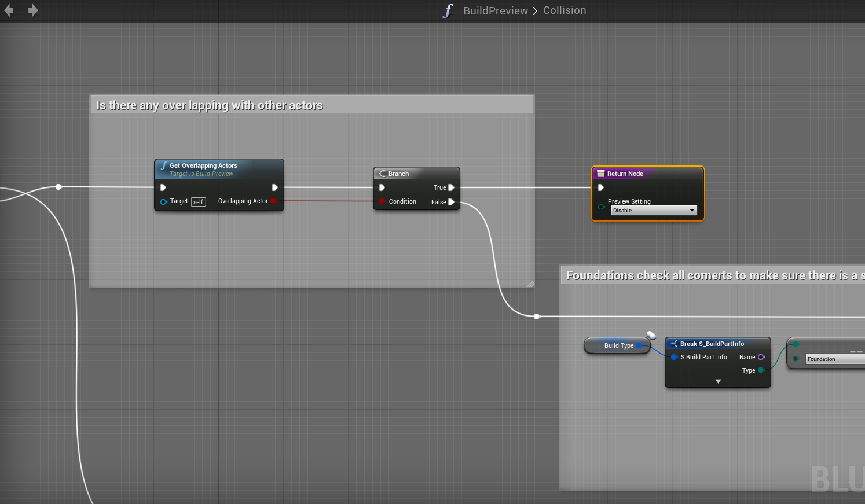Click the back navigation arrow
Image resolution: width=865 pixels, height=504 pixels.
coord(9,10)
